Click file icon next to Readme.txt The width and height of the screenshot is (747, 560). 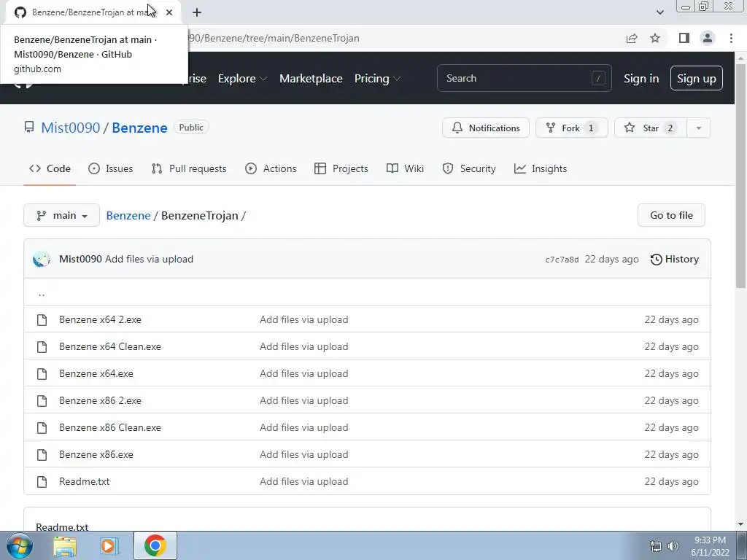click(x=42, y=482)
